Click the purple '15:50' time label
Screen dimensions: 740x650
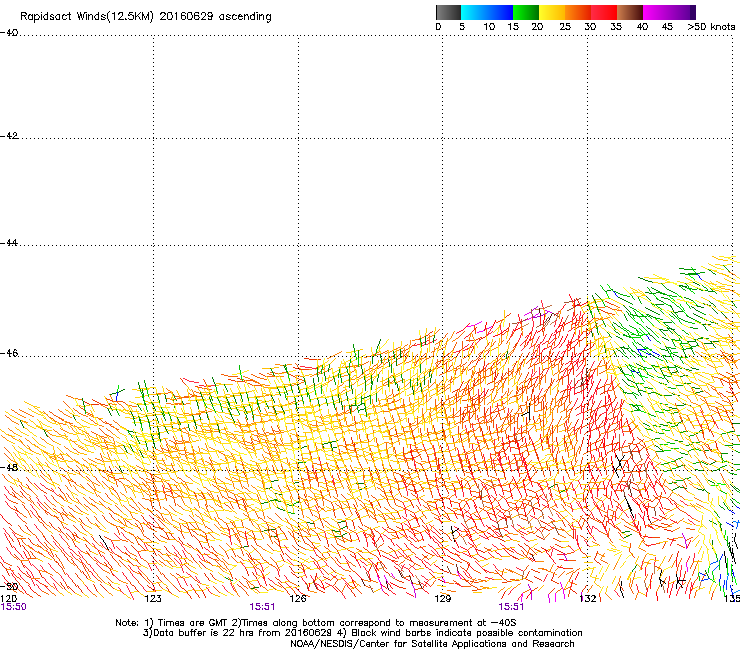(x=14, y=607)
